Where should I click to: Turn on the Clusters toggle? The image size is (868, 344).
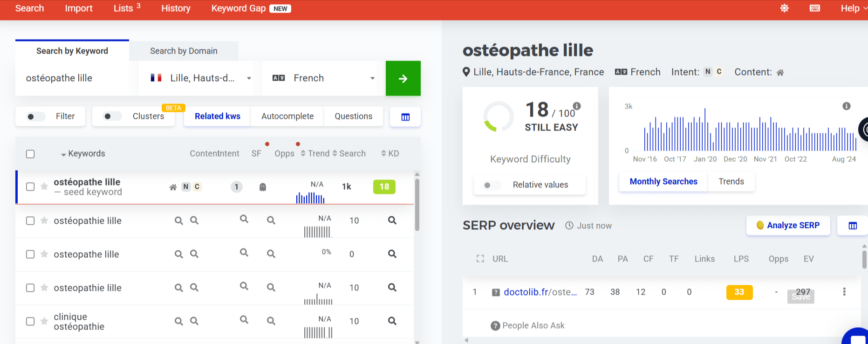click(x=111, y=117)
